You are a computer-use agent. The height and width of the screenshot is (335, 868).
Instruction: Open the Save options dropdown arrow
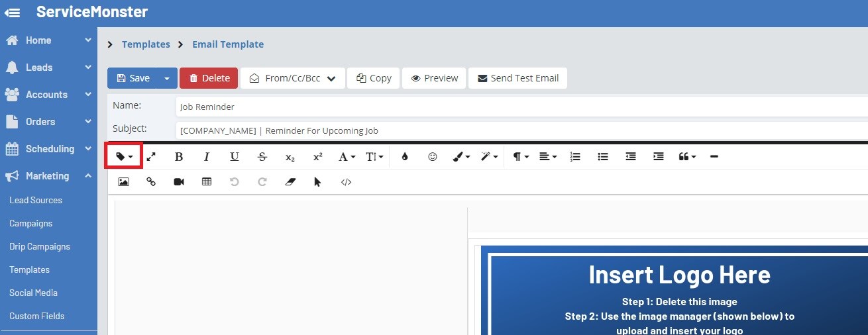167,78
